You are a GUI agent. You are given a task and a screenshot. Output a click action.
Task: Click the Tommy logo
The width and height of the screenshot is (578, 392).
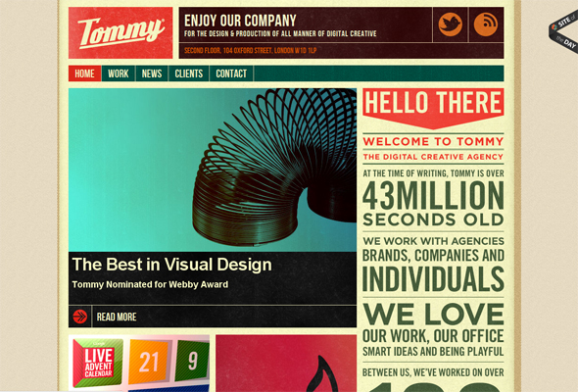(x=120, y=32)
